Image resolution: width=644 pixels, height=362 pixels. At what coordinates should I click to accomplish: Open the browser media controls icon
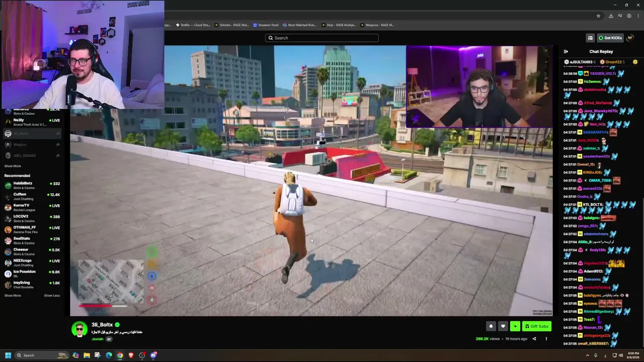[x=620, y=16]
